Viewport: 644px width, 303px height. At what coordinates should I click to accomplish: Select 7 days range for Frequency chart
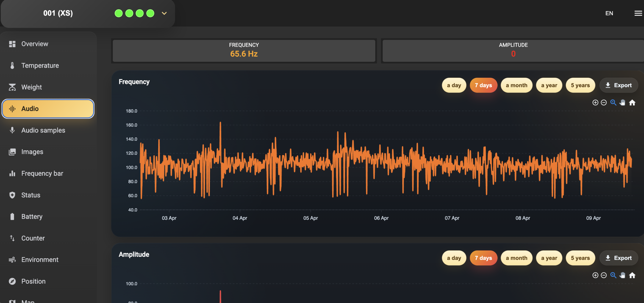pyautogui.click(x=483, y=85)
